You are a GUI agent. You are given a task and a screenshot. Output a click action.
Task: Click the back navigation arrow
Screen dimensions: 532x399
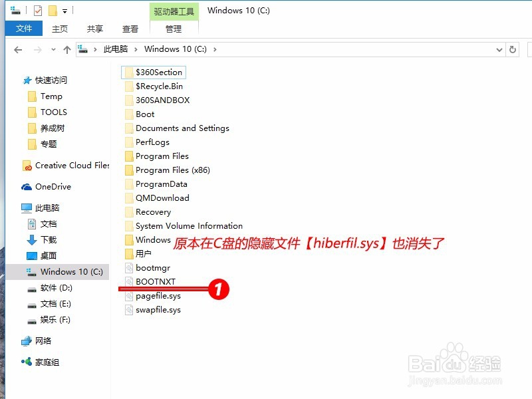tap(18, 49)
